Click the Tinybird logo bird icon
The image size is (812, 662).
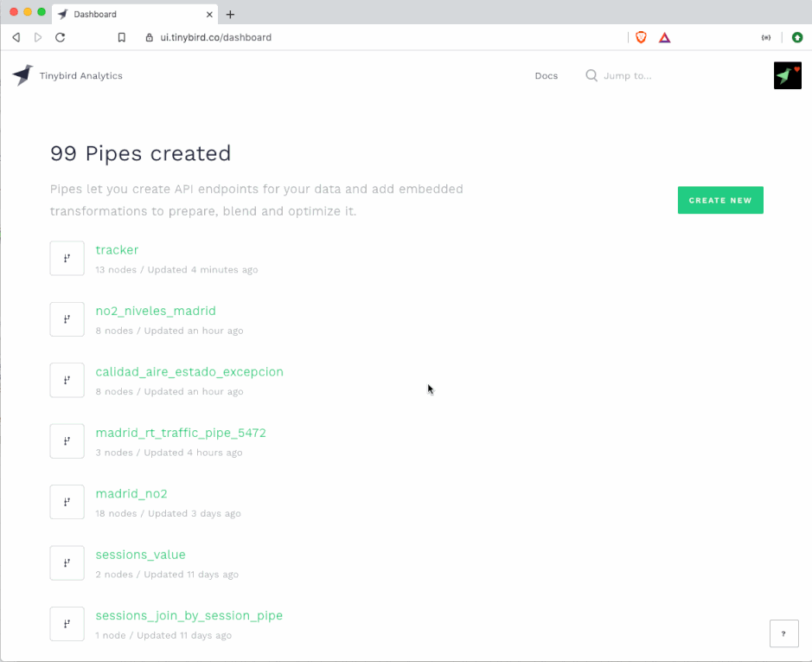click(22, 75)
